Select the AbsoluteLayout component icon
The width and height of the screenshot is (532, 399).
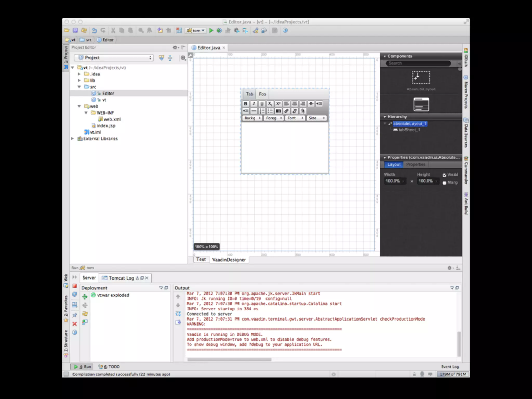[421, 78]
